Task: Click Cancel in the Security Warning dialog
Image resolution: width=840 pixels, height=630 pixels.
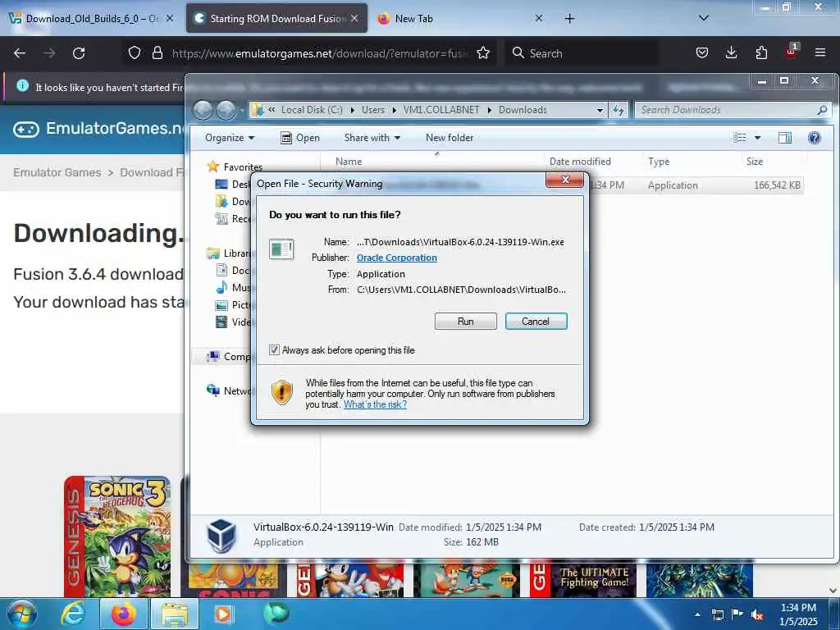Action: (x=536, y=322)
